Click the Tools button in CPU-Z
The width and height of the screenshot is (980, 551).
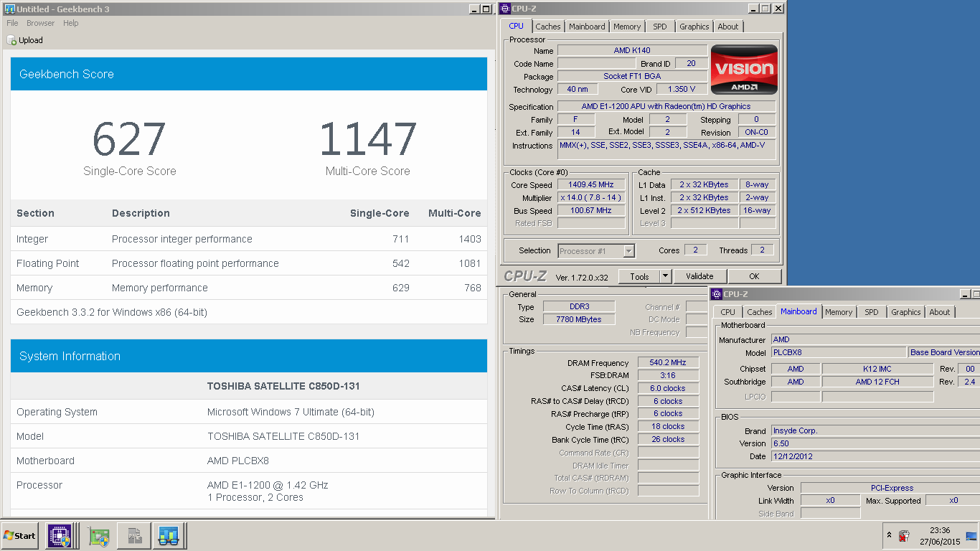click(x=639, y=276)
